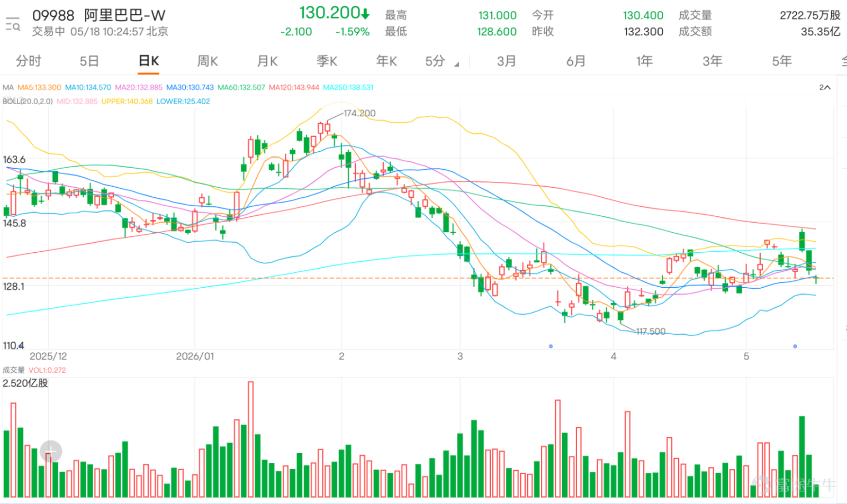Click the 2025/12 date axis label
The width and height of the screenshot is (847, 504).
tap(48, 356)
